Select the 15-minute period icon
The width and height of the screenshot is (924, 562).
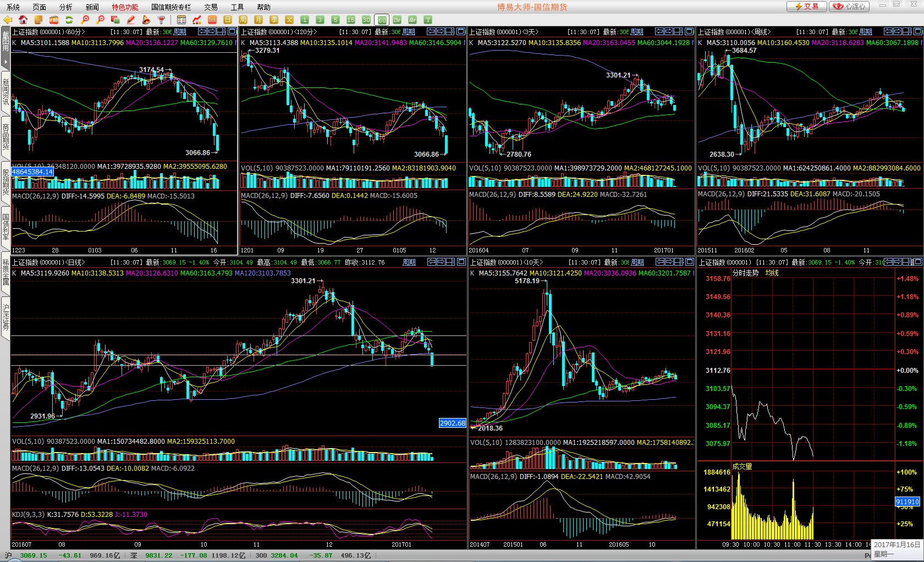pyautogui.click(x=351, y=20)
